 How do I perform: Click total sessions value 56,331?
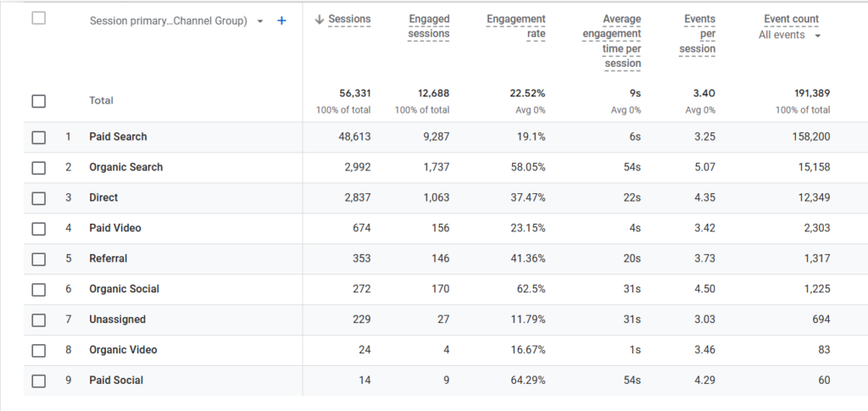click(x=355, y=93)
